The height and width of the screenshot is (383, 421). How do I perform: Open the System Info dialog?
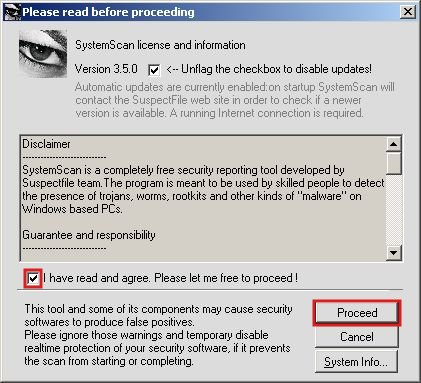[356, 362]
